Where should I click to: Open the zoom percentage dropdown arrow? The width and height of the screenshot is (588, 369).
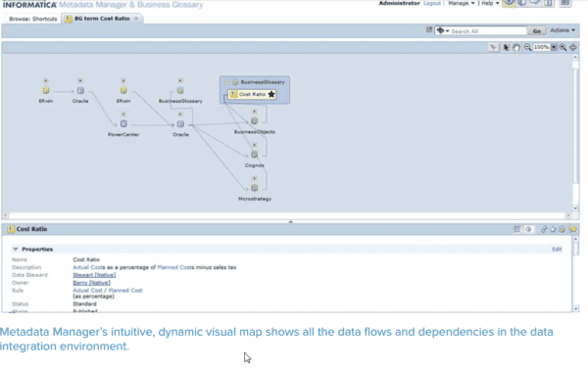[x=554, y=47]
